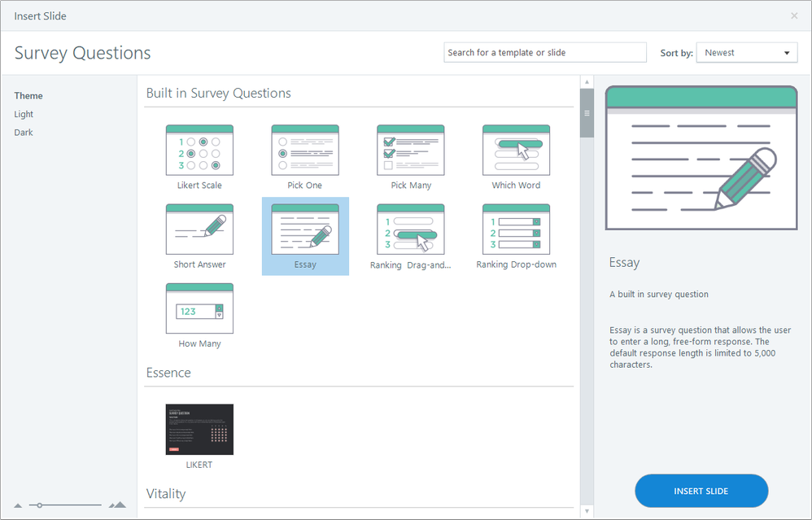Focus the template search field

(545, 53)
